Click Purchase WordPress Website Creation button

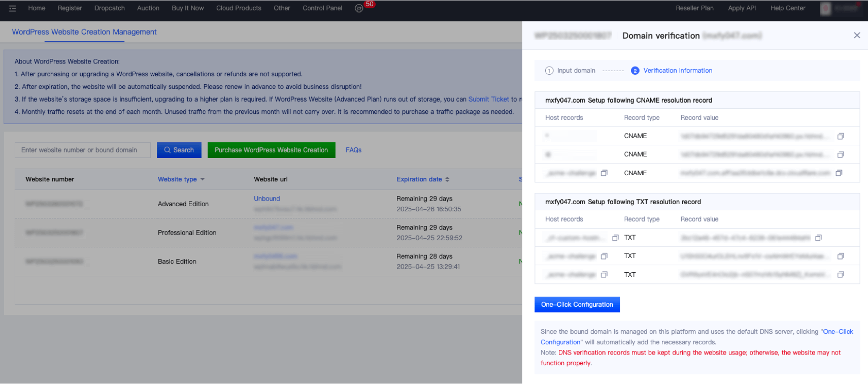pyautogui.click(x=272, y=150)
